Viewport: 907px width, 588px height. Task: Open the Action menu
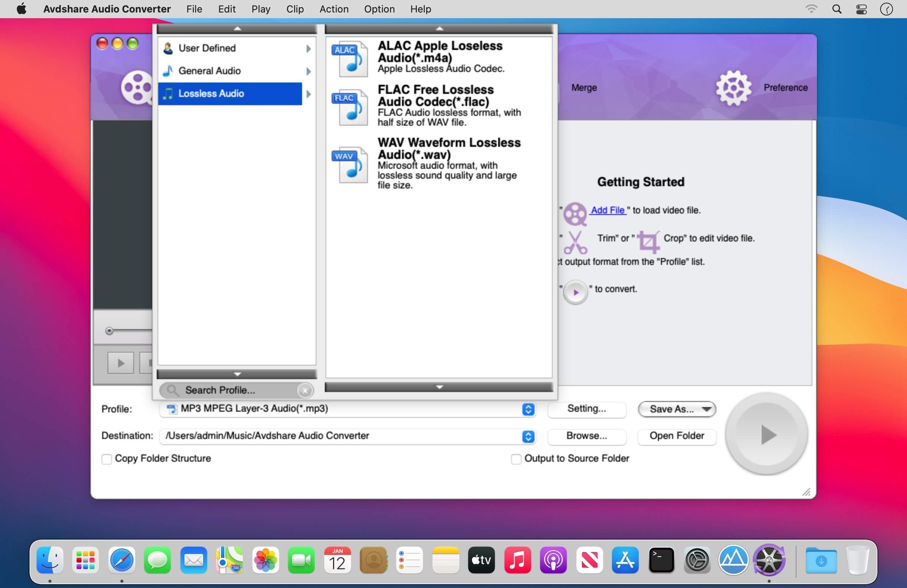coord(334,9)
